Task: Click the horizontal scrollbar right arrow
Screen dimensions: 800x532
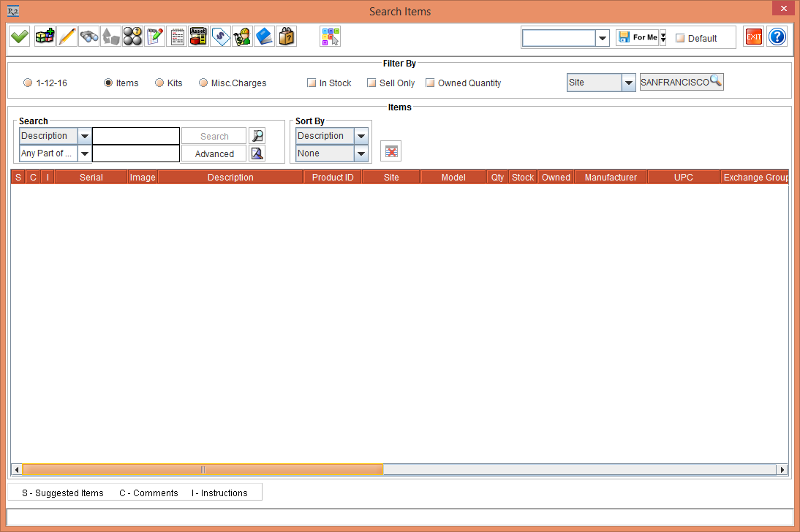Action: click(782, 470)
